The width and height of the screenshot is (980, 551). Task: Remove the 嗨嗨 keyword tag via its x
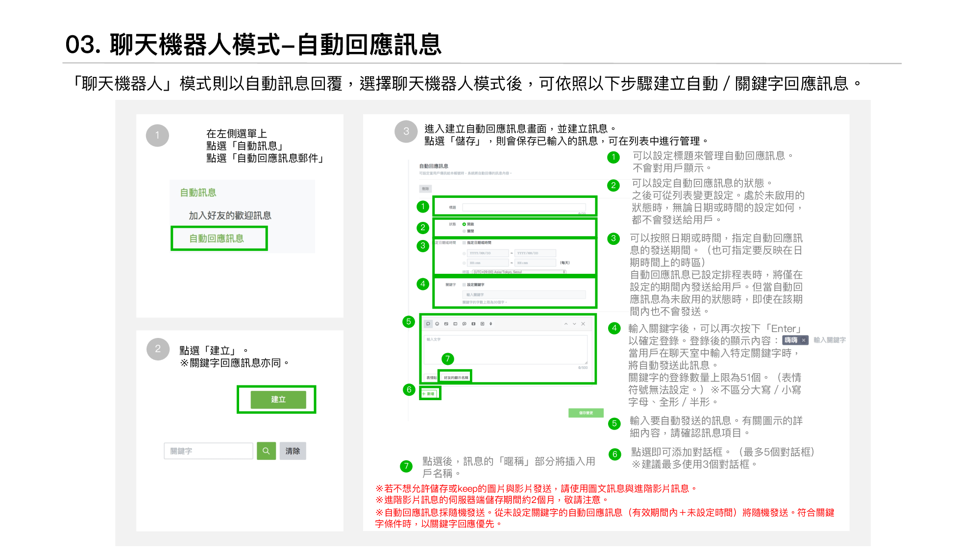point(804,340)
